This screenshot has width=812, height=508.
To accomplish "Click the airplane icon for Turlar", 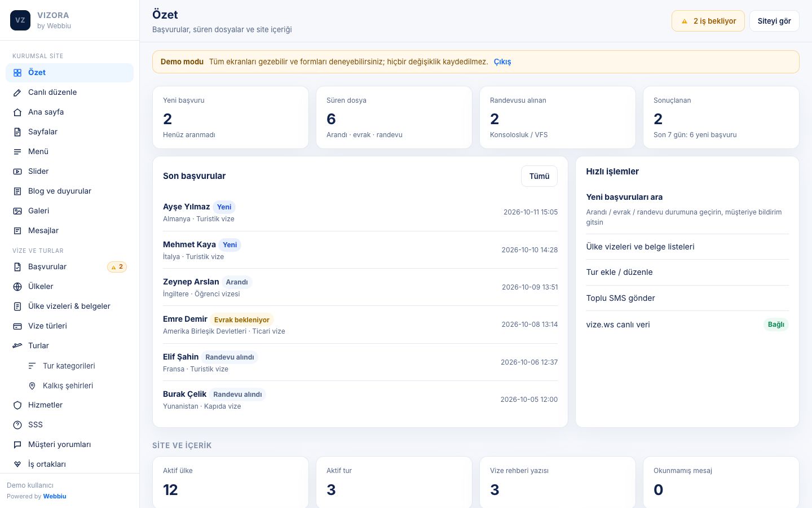I will pyautogui.click(x=17, y=346).
